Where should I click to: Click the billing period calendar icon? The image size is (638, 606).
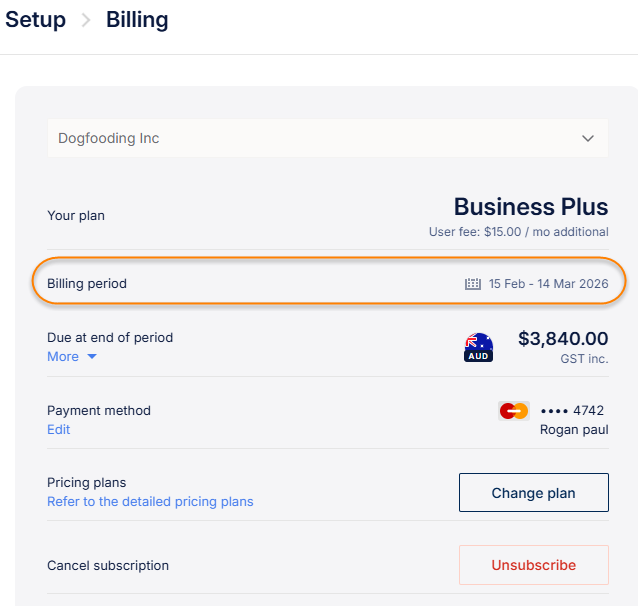coord(473,284)
